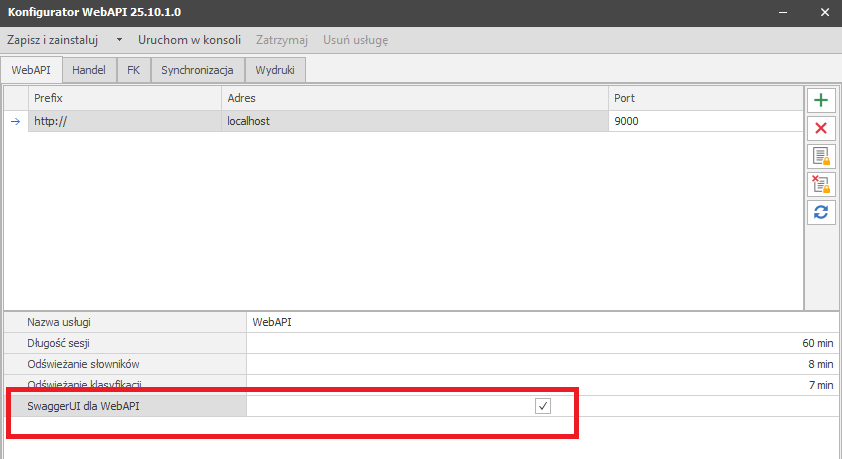Screen dimensions: 842x459
Task: Click the Port cell containing 9000
Action: click(705, 121)
